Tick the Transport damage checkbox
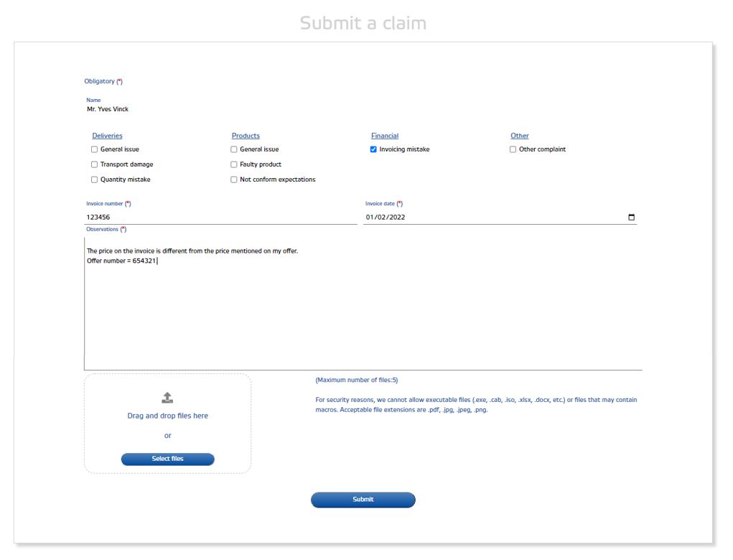Screen dimensions: 733x560 [x=95, y=164]
